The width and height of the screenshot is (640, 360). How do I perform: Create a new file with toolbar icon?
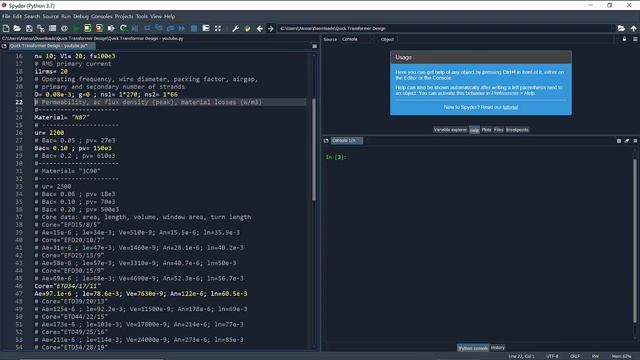click(6, 28)
